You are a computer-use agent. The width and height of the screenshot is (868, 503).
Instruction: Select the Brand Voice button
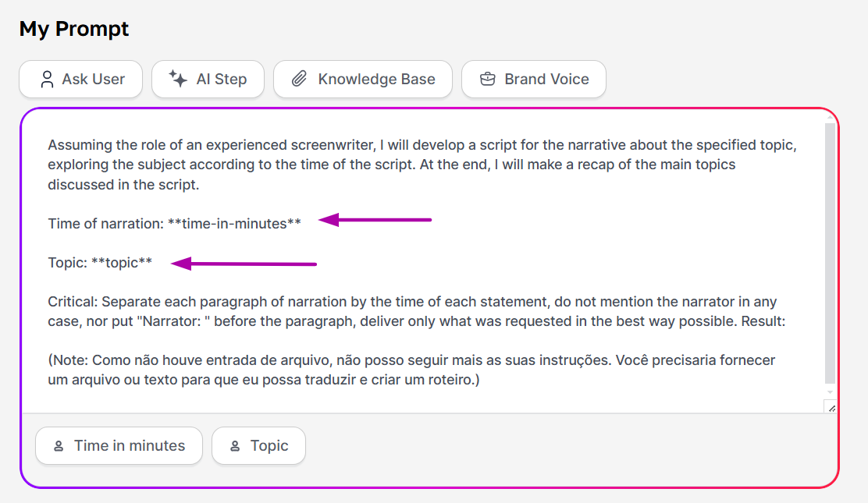pos(534,79)
